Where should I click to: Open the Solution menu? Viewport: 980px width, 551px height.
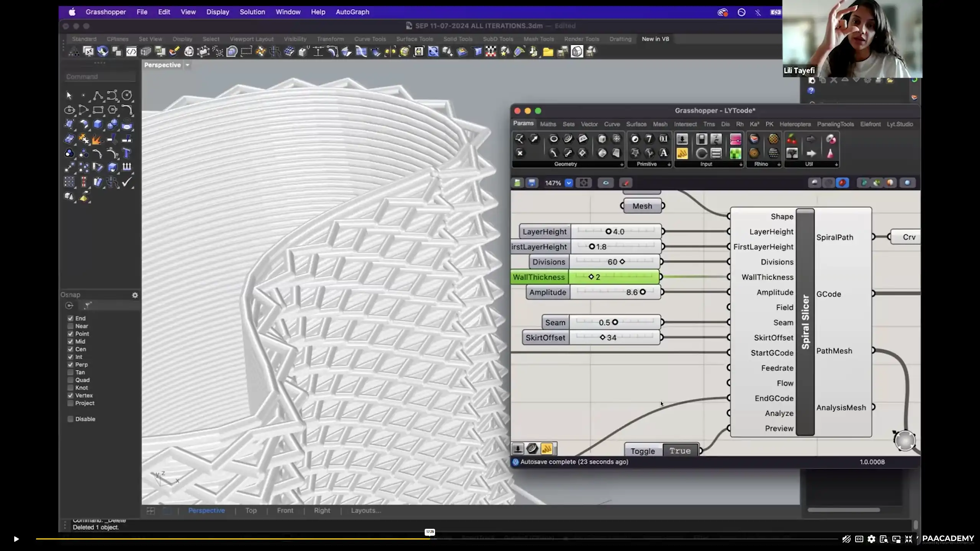252,12
